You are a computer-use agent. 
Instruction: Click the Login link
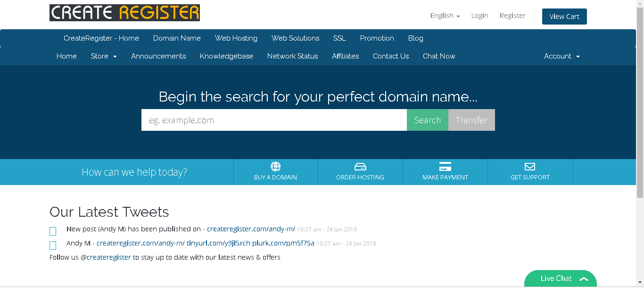480,16
